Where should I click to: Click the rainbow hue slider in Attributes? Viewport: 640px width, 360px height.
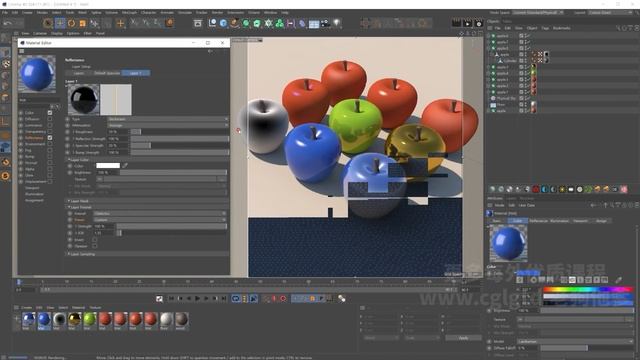tap(588, 289)
